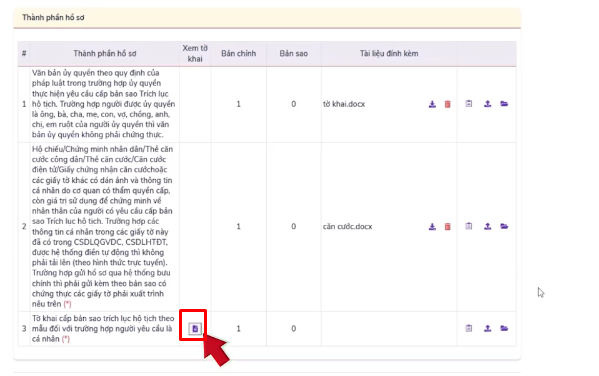Delete the căn cước.docx attachment
This screenshot has width=599, height=376.
click(447, 227)
